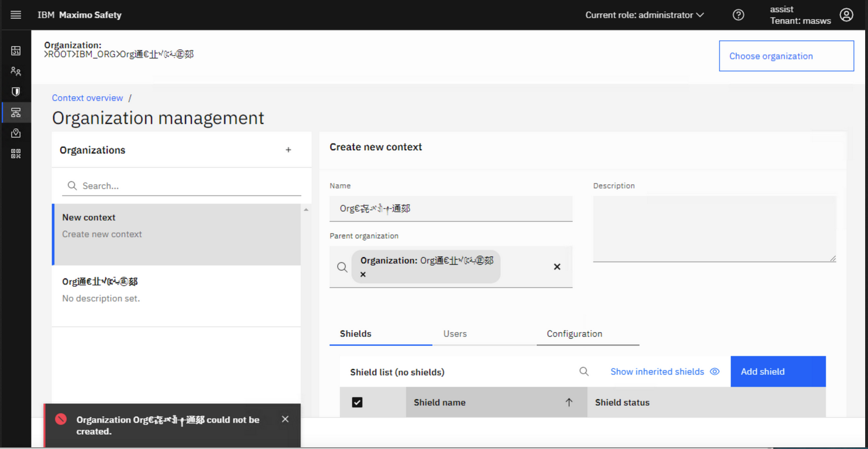The height and width of the screenshot is (449, 868).
Task: Click the Organization path breadcrumb text
Action: point(119,54)
